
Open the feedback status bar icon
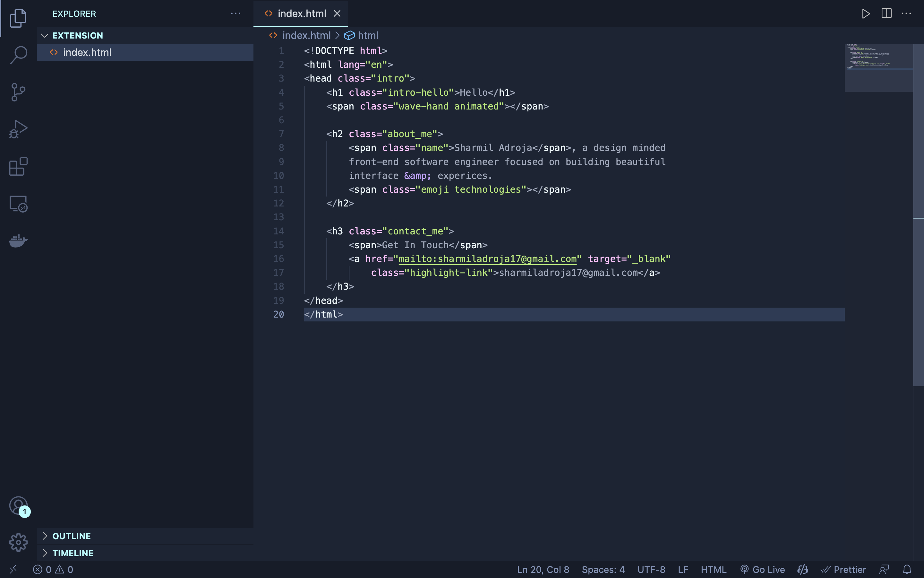884,570
